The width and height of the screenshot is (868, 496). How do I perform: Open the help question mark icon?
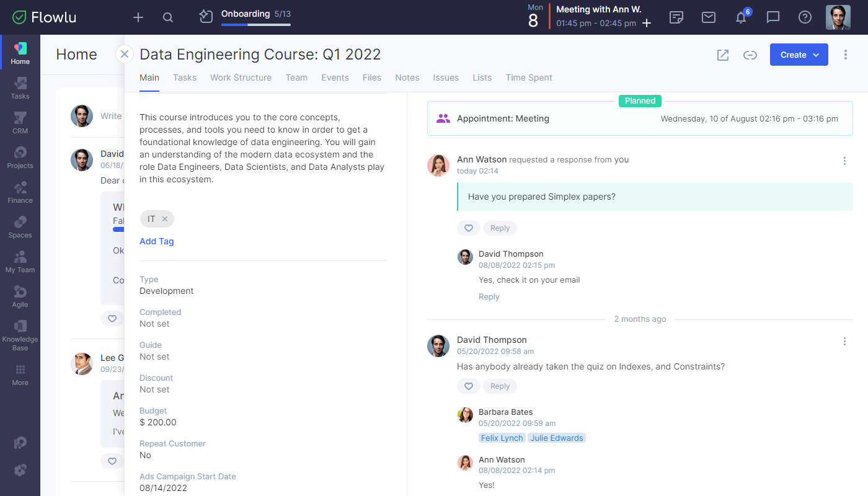pos(805,17)
